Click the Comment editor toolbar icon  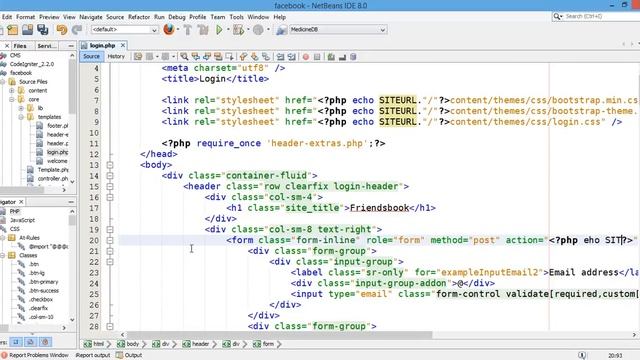click(331, 57)
